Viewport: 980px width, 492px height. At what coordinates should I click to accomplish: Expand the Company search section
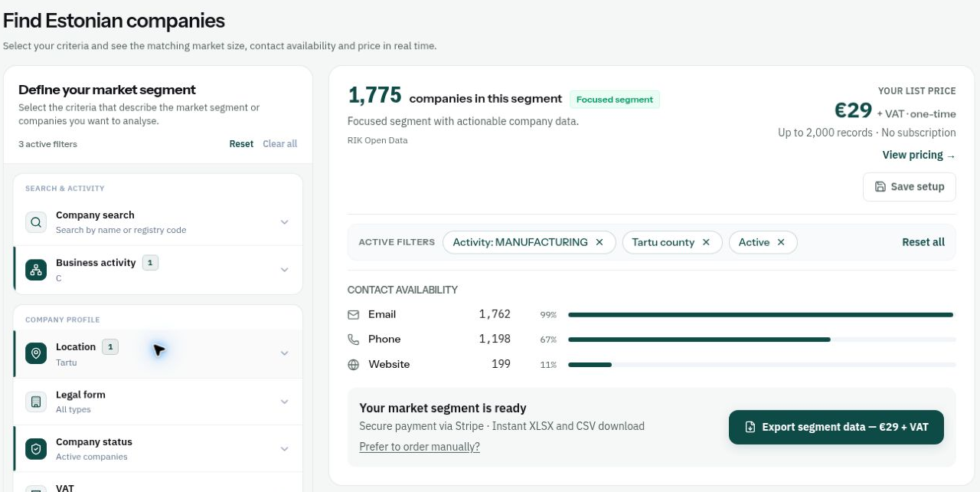point(284,222)
